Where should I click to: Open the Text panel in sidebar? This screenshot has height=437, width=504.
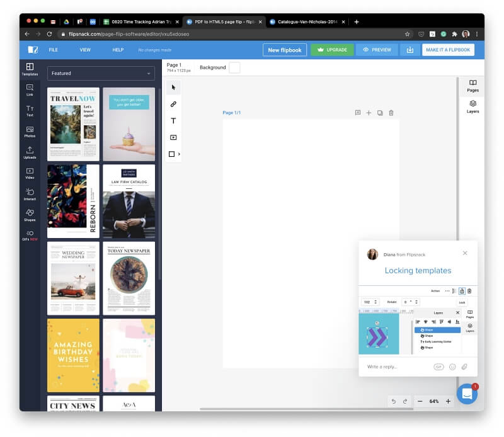30,111
